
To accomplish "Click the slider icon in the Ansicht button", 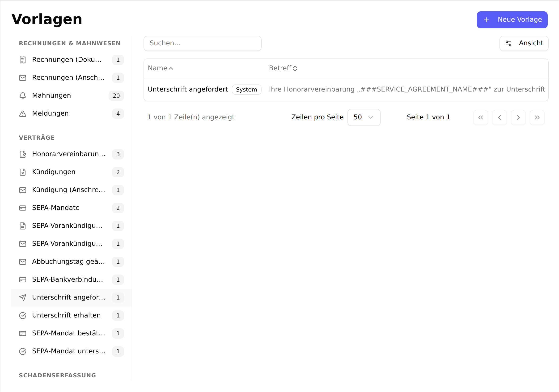I will coord(508,43).
